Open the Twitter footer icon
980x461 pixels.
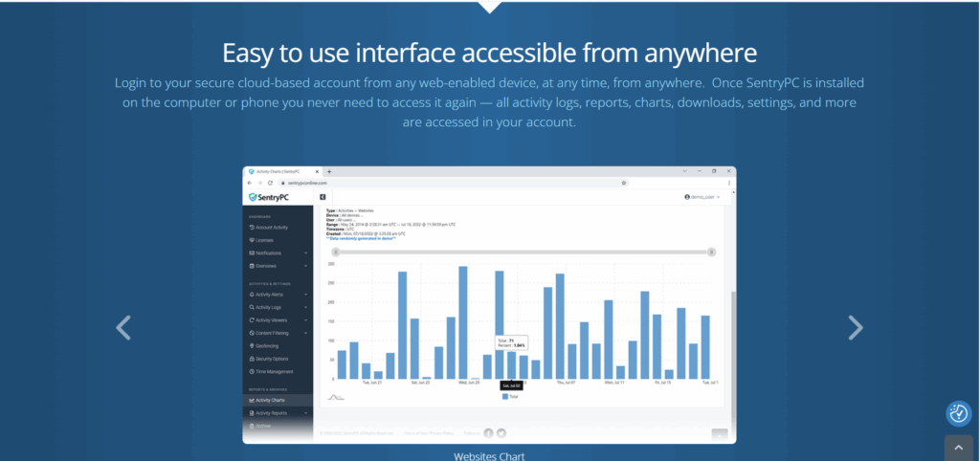(501, 433)
